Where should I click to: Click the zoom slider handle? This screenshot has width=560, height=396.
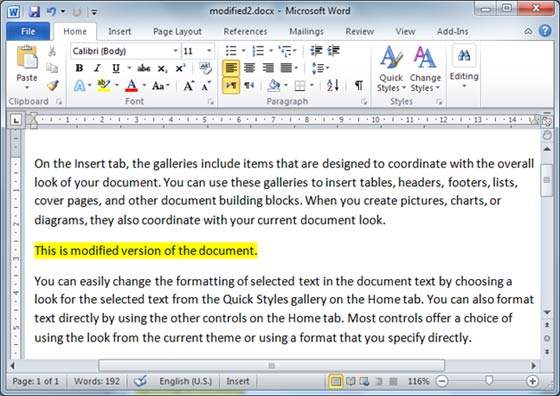point(489,381)
